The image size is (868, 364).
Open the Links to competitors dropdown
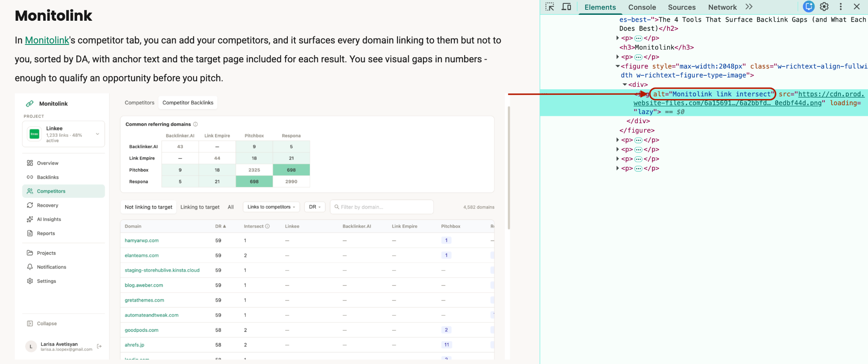pos(271,207)
